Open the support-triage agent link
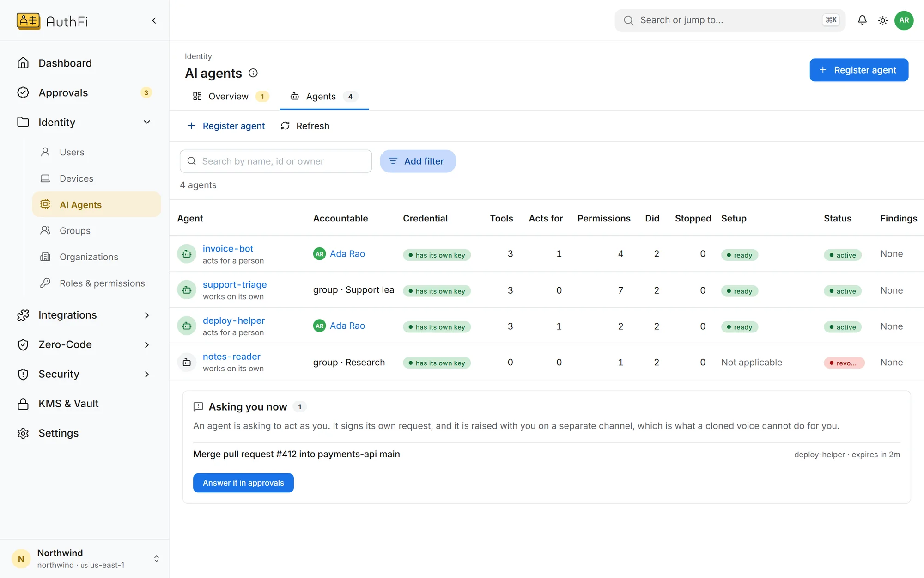The image size is (924, 578). click(x=235, y=284)
